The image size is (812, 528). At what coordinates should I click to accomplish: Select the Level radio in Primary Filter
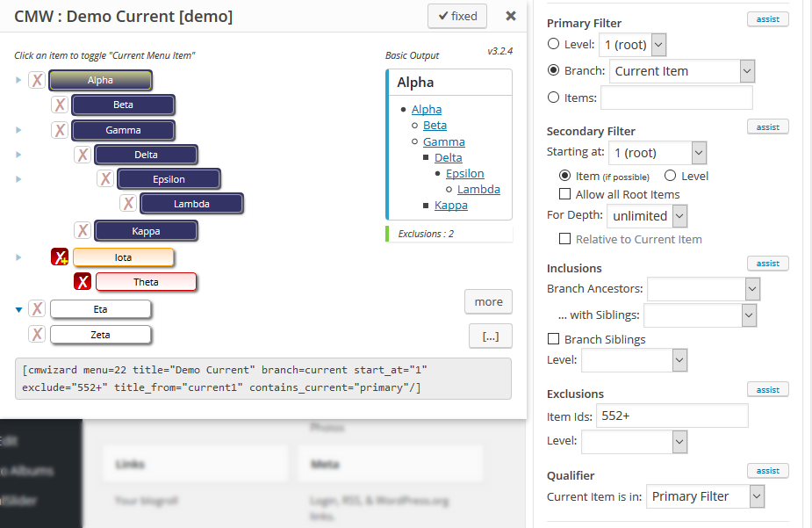point(553,44)
